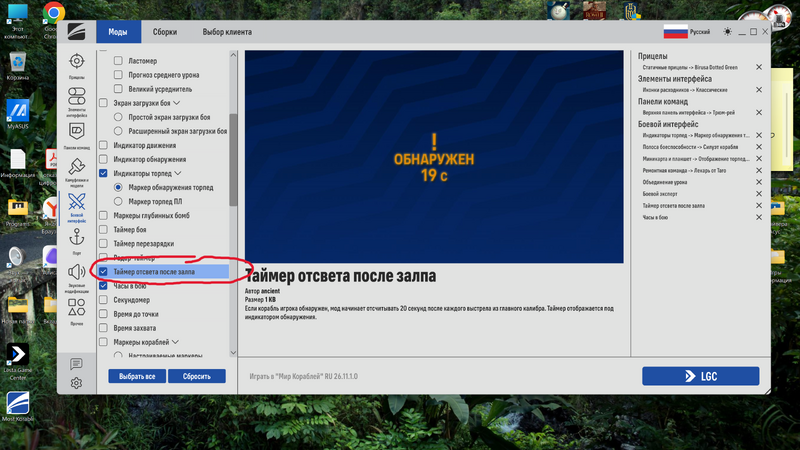Switch to the Сборки tab
The height and width of the screenshot is (450, 800).
[x=165, y=32]
